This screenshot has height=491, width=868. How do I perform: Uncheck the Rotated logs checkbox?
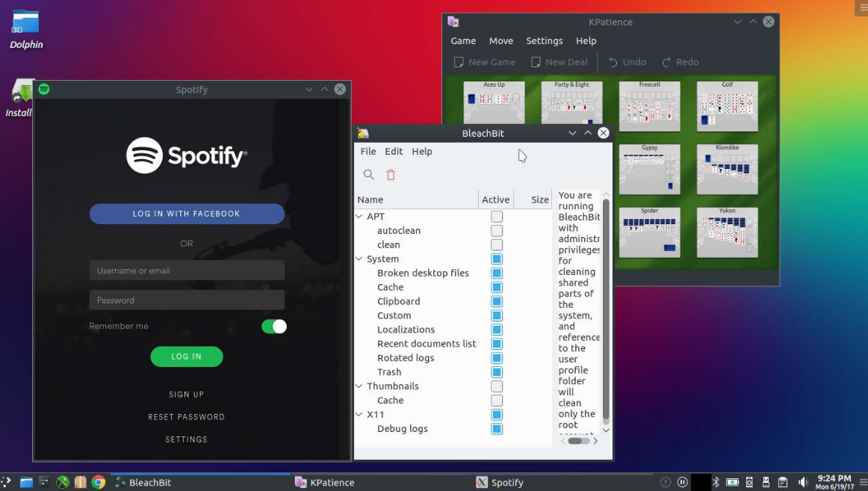(497, 358)
